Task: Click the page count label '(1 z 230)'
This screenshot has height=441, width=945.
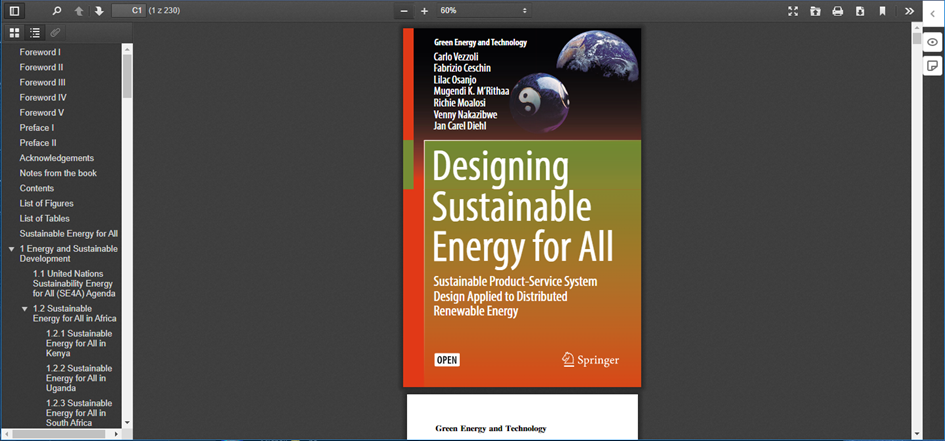Action: click(165, 10)
